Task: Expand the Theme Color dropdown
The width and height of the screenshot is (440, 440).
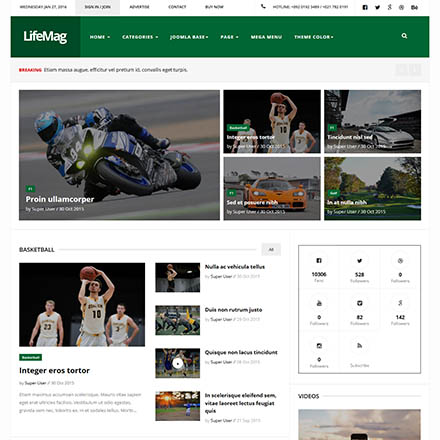Action: coord(314,37)
